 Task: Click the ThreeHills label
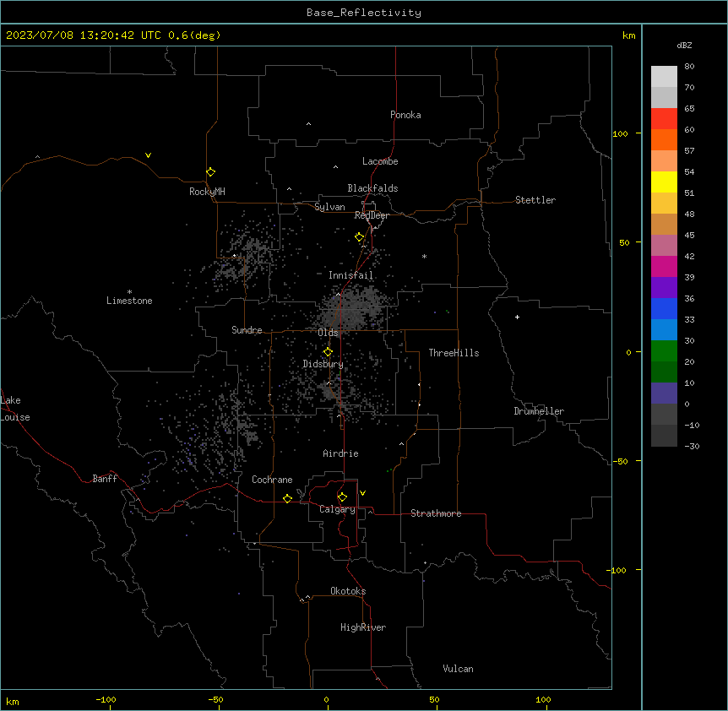pos(454,353)
